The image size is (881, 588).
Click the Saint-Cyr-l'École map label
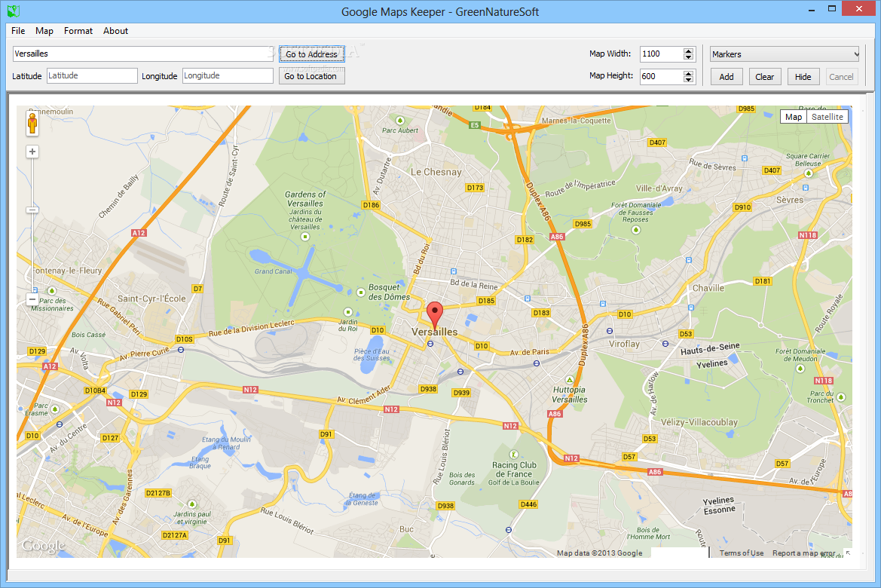point(151,299)
